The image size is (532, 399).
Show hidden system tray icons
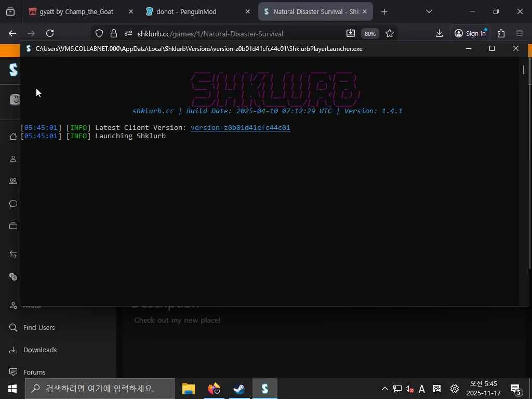point(385,389)
